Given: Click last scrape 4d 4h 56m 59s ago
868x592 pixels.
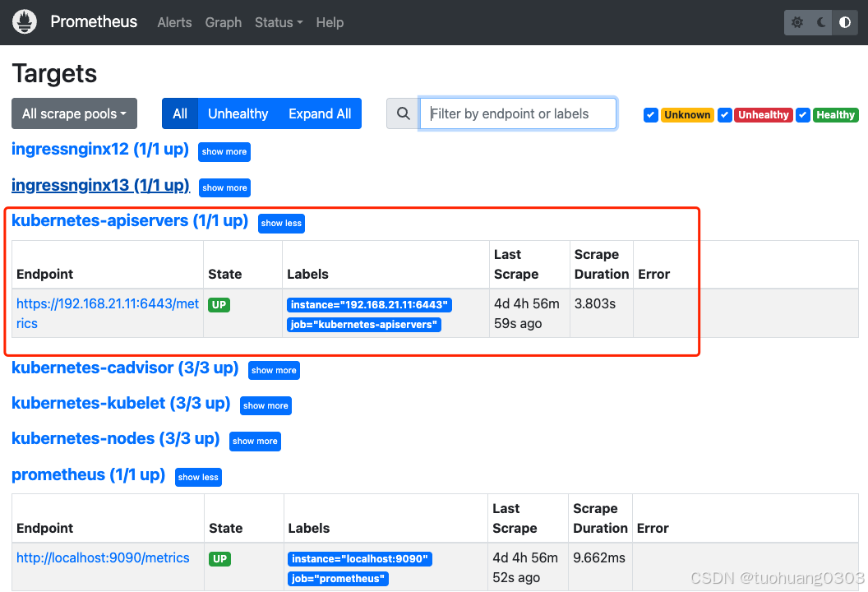Looking at the screenshot, I should point(526,313).
